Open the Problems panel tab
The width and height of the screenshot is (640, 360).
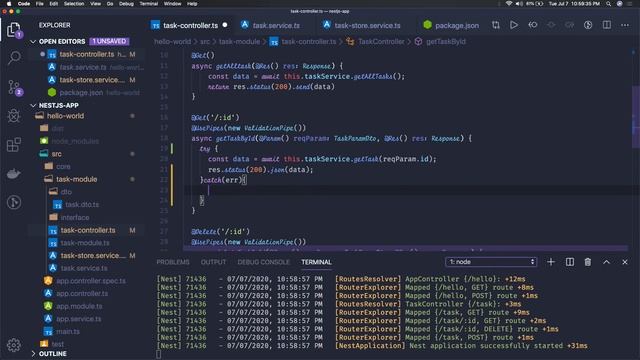pos(173,262)
